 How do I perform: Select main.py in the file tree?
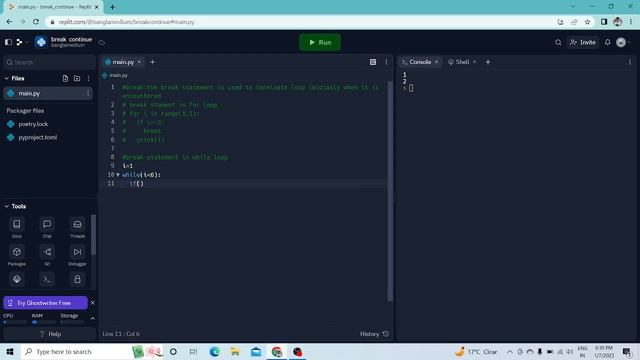(48, 93)
